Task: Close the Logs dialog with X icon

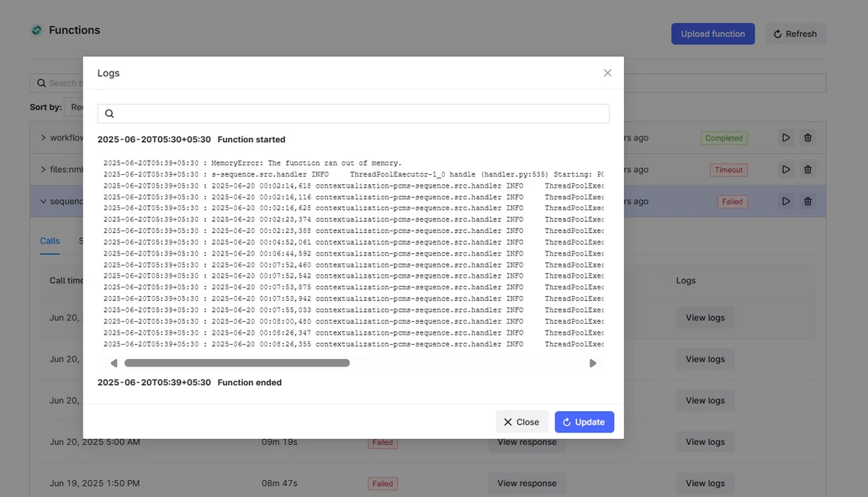Action: coord(607,73)
